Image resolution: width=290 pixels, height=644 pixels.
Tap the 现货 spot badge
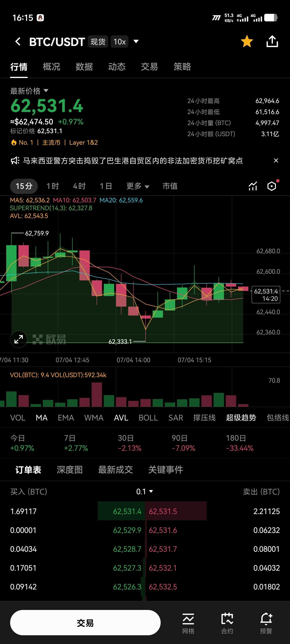[x=98, y=41]
